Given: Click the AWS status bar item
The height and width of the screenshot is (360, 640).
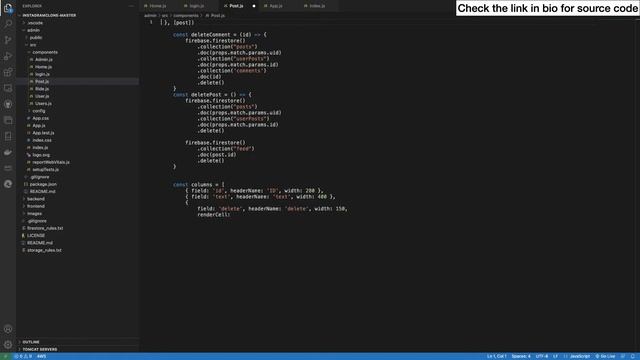Looking at the screenshot, I should click(42, 356).
